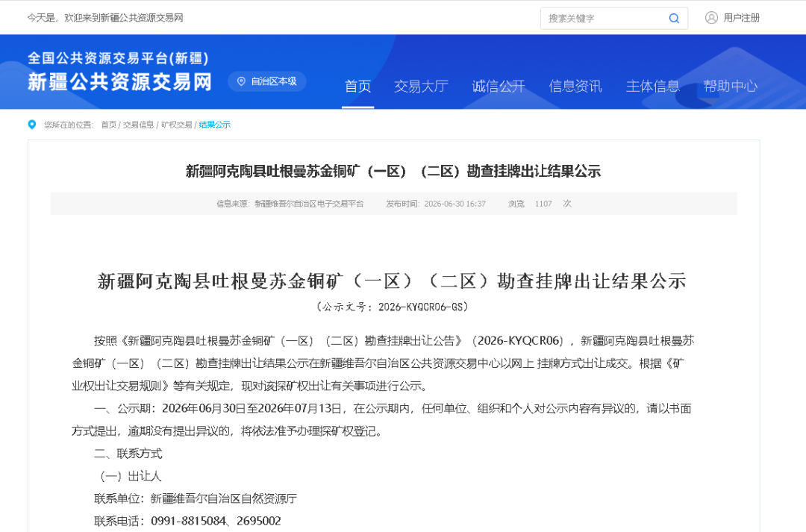The image size is (806, 532).
Task: Click the 联系电话 0991-8815084 line
Action: point(187,522)
